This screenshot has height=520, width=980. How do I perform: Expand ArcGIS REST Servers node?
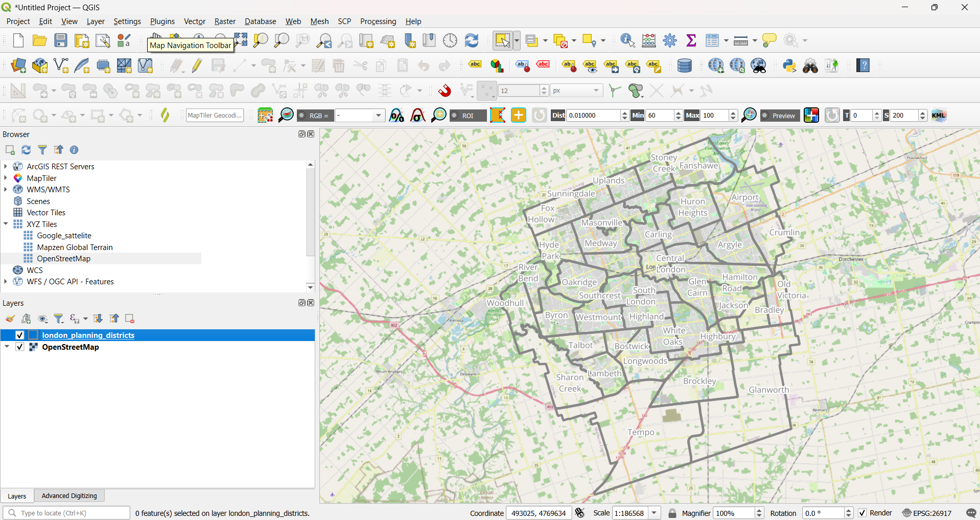click(x=6, y=166)
